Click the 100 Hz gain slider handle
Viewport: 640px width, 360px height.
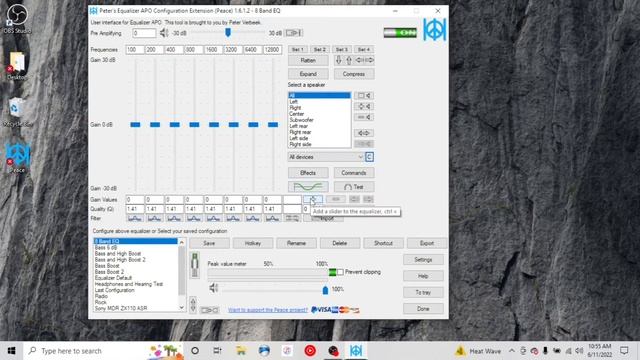[135, 124]
